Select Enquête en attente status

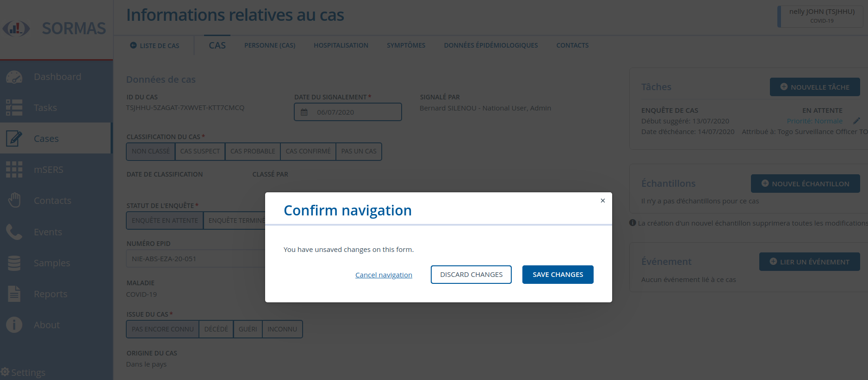[x=165, y=221]
